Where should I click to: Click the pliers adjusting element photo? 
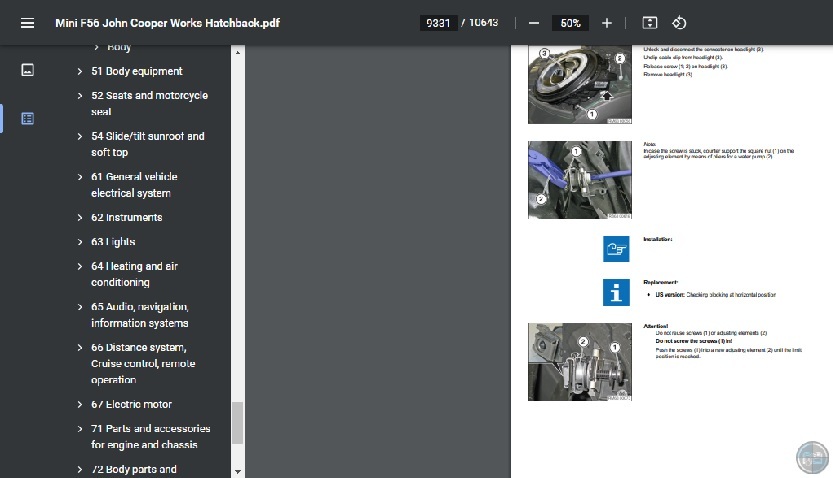coord(580,180)
